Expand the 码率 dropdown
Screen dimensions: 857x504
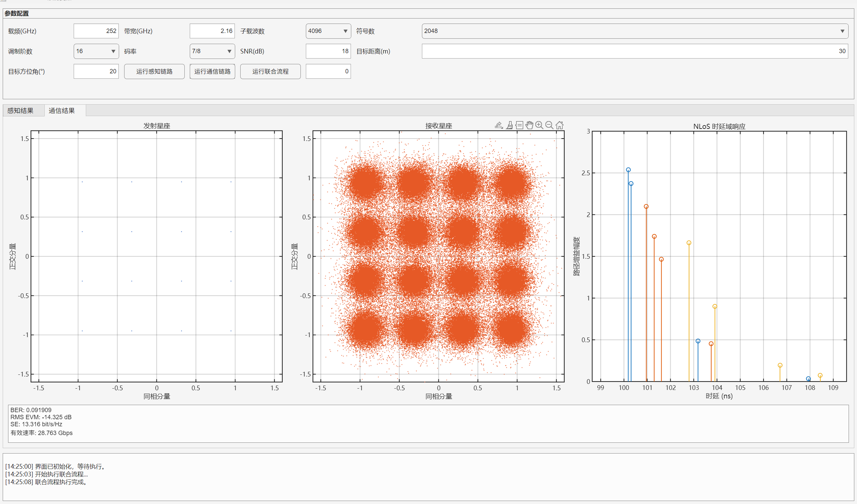coord(212,51)
